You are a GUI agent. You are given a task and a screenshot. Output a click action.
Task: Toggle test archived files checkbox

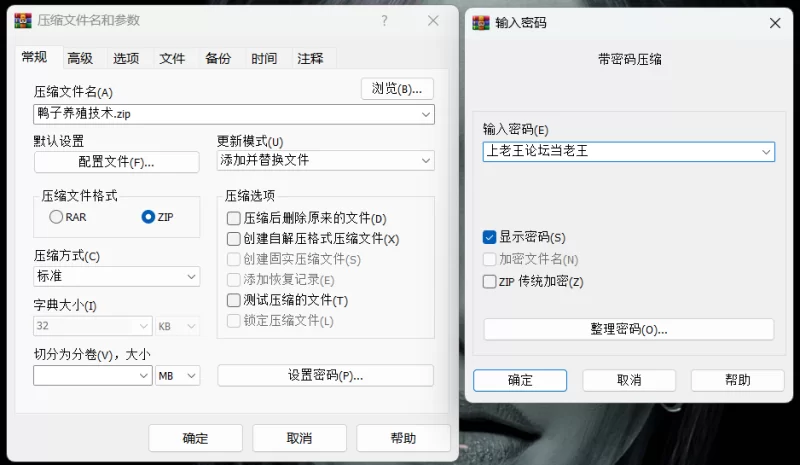234,300
